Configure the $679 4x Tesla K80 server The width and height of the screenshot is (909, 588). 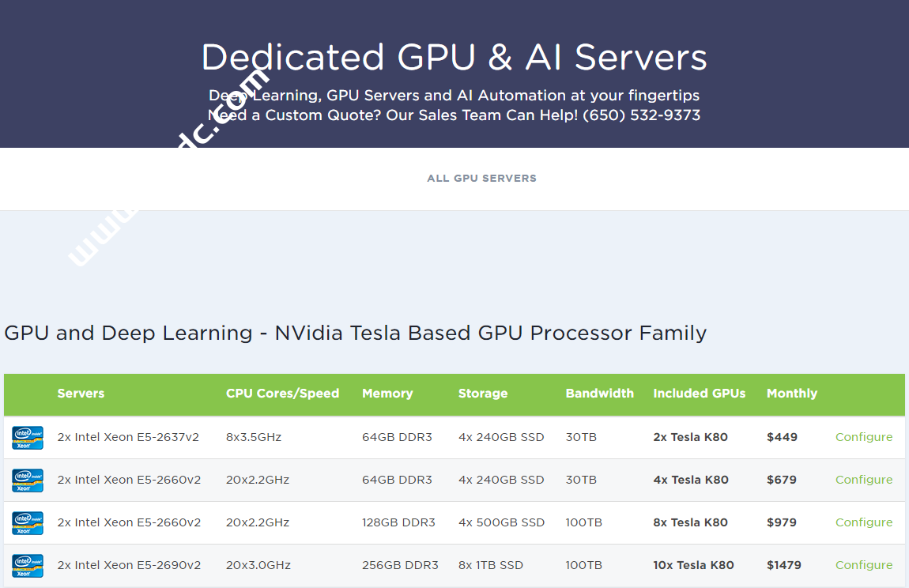[864, 480]
